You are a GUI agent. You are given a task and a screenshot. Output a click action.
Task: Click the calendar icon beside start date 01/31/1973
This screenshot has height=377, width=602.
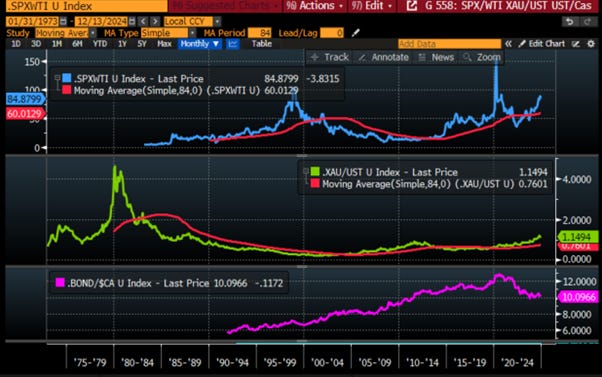(63, 21)
